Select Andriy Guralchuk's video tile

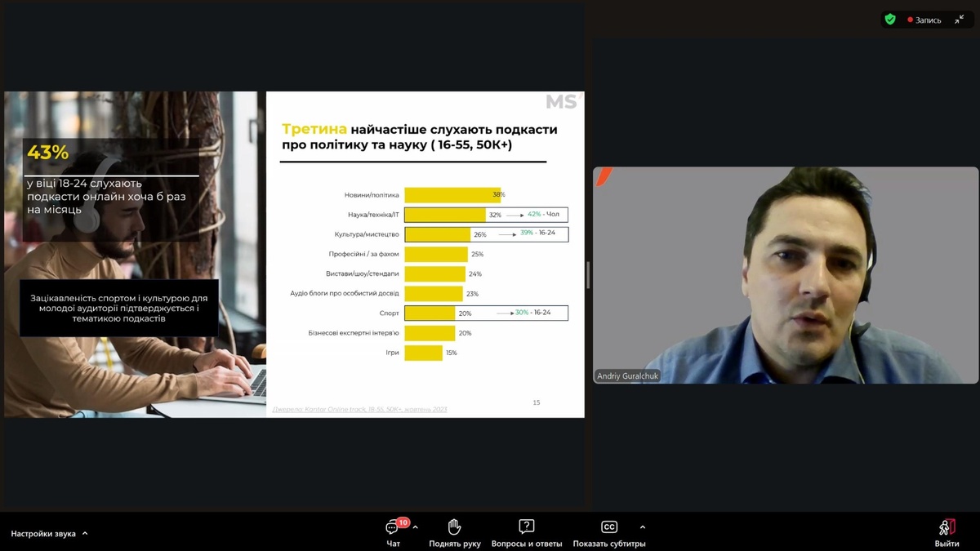(785, 275)
